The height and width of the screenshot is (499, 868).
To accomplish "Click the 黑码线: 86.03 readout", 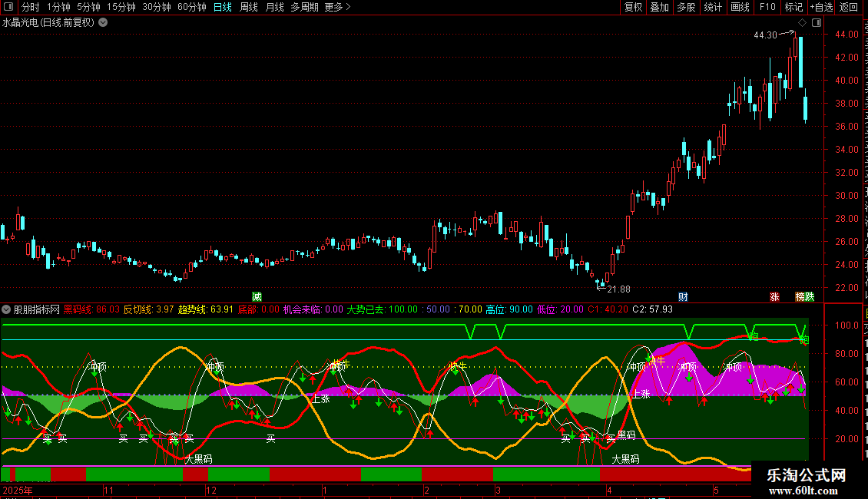I will [x=91, y=309].
